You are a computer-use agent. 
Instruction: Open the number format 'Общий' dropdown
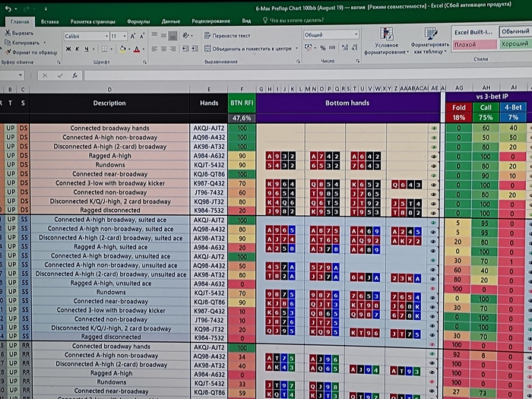click(x=356, y=34)
